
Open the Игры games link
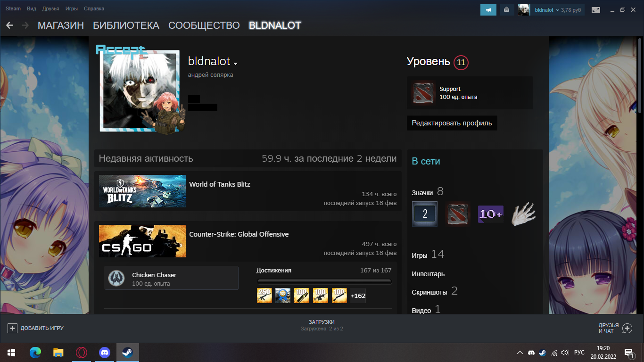[420, 255]
